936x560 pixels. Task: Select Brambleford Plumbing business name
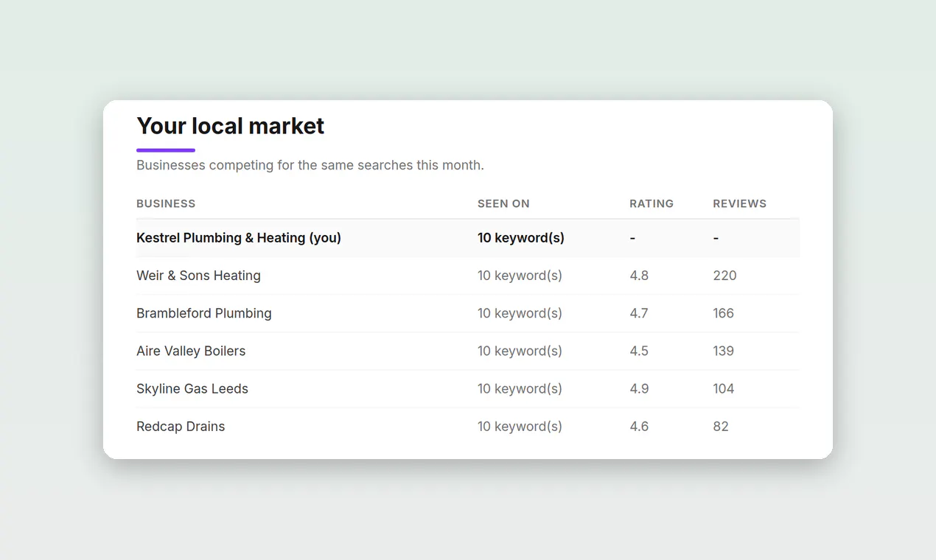pyautogui.click(x=204, y=313)
